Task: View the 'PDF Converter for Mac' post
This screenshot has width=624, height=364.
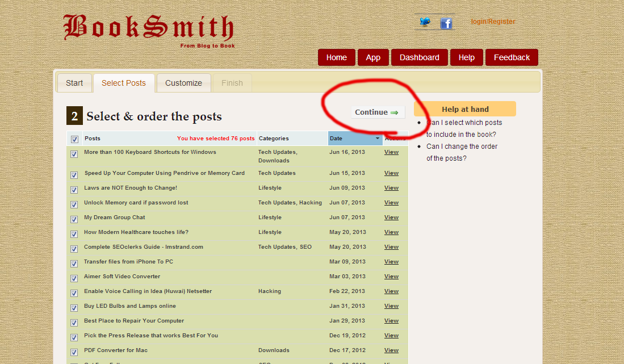Action: coord(391,350)
